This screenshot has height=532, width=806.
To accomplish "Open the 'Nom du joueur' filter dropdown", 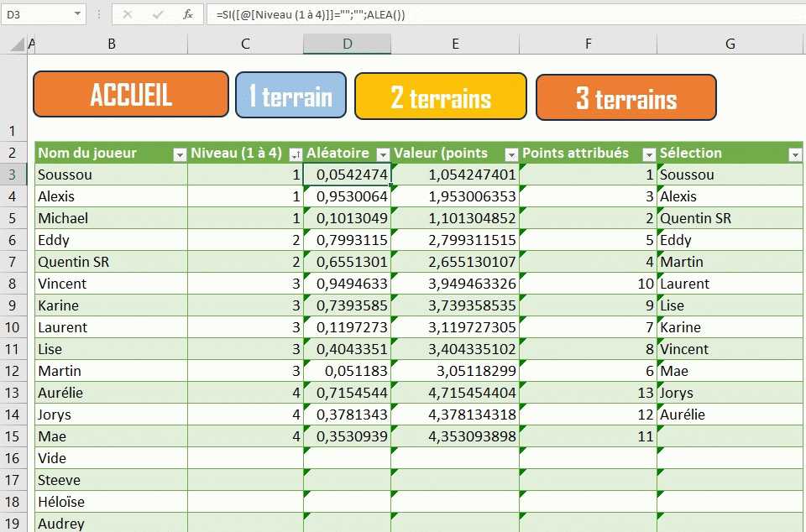I will 179,154.
